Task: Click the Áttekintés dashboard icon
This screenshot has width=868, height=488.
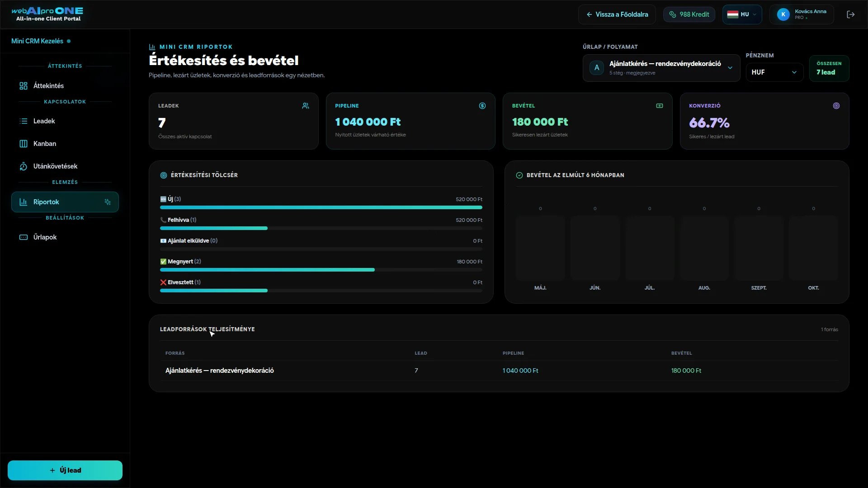Action: [x=24, y=86]
